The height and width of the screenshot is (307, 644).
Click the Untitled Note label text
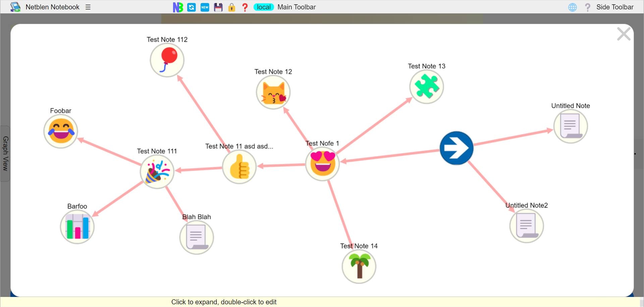click(x=571, y=106)
